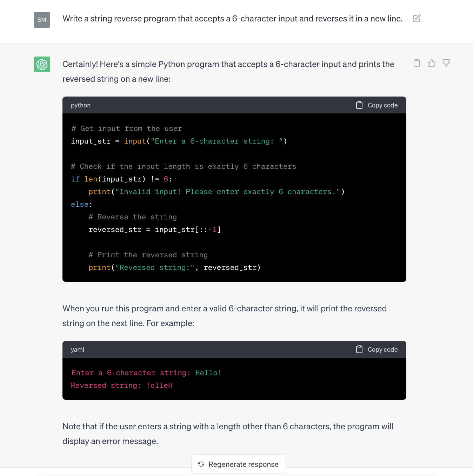The image size is (473, 476).
Task: Give the response a thumbs down
Action: coord(446,63)
